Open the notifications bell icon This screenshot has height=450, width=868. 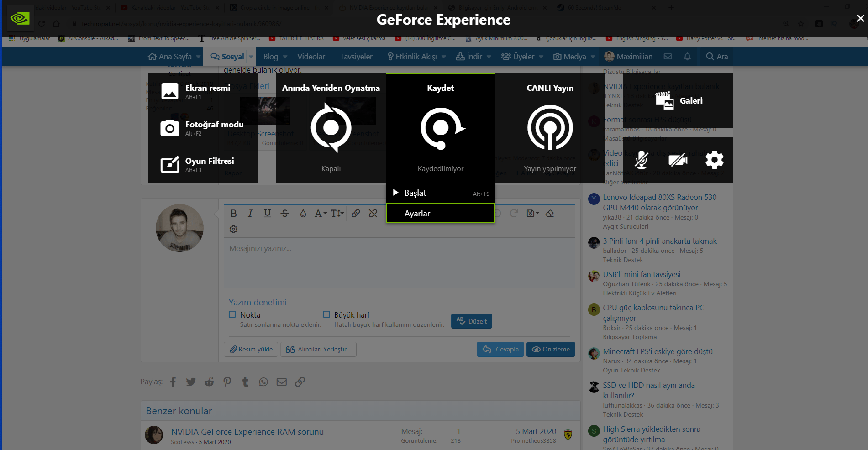point(687,57)
